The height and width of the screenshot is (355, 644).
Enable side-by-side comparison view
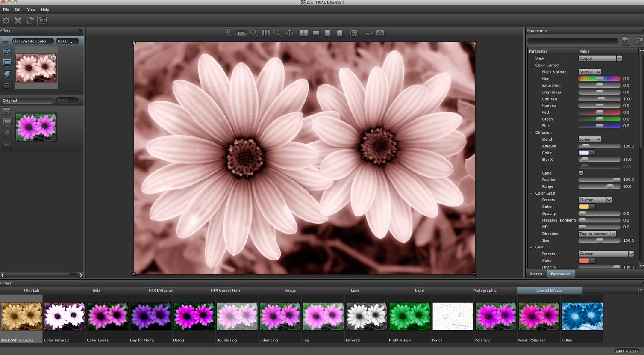pyautogui.click(x=304, y=33)
